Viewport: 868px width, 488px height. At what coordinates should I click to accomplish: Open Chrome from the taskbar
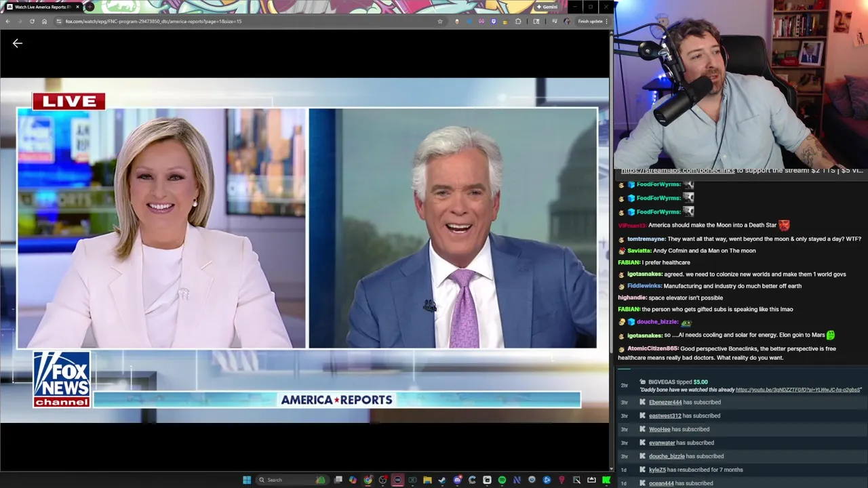click(368, 480)
